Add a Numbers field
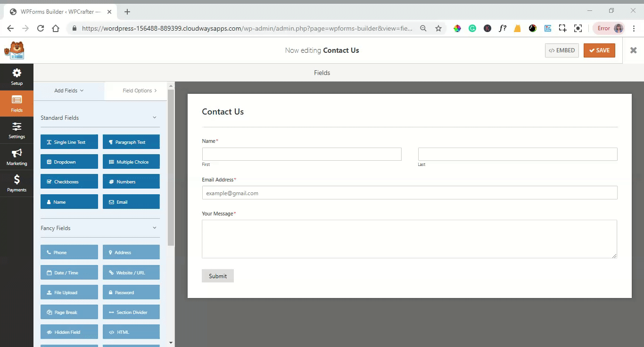 (x=131, y=182)
